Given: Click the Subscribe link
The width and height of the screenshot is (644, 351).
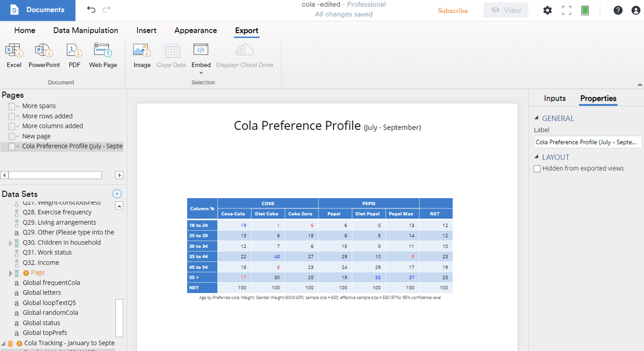Looking at the screenshot, I should tap(453, 11).
